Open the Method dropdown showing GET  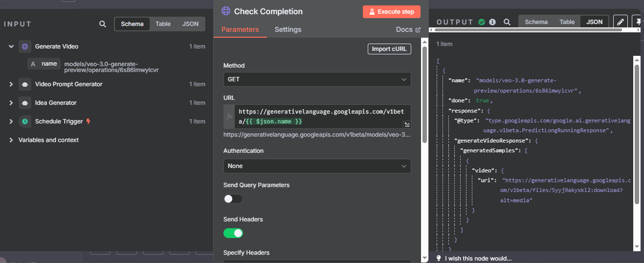[317, 79]
